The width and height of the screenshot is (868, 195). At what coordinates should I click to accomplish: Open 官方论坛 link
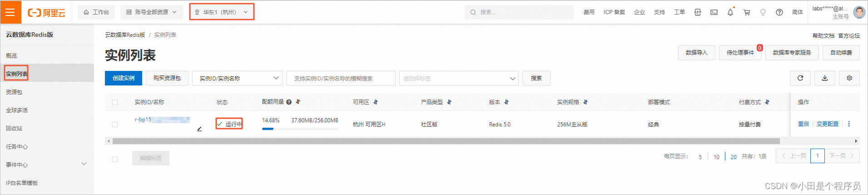pos(848,35)
